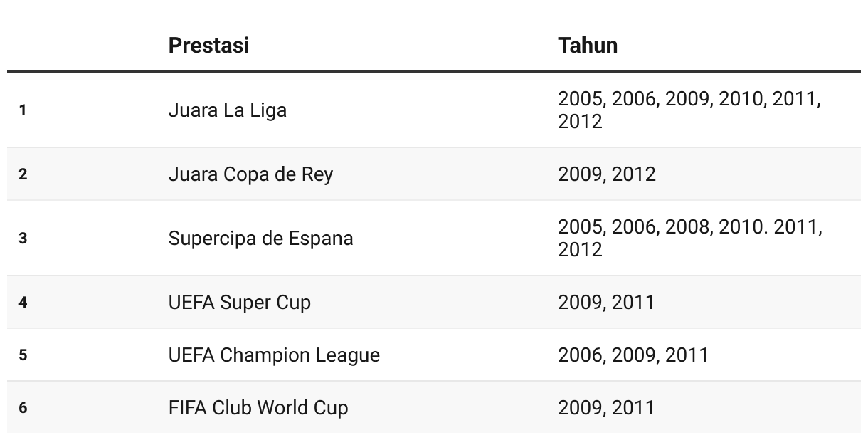This screenshot has height=440, width=868.
Task: Select the Juara La Liga cell
Action: (x=228, y=110)
